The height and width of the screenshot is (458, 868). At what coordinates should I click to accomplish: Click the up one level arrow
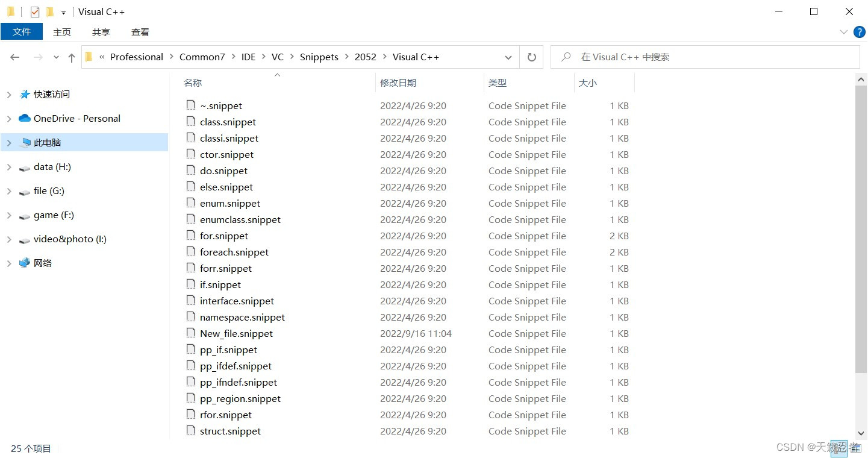71,57
